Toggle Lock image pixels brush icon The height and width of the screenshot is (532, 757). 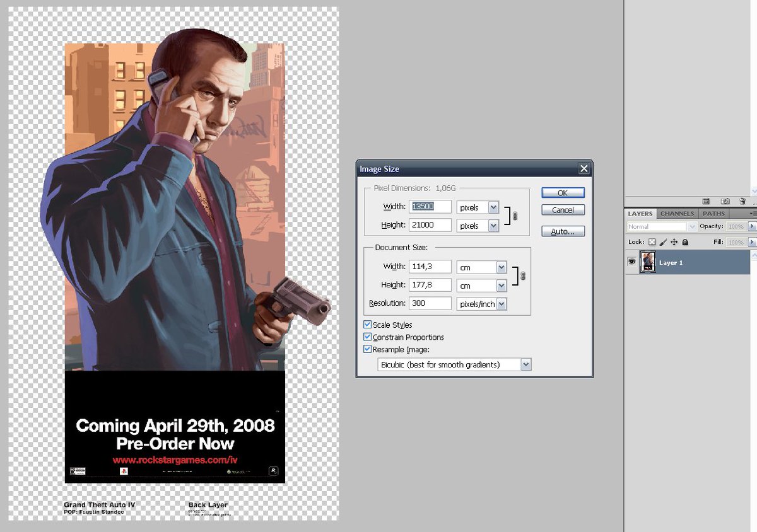point(663,242)
